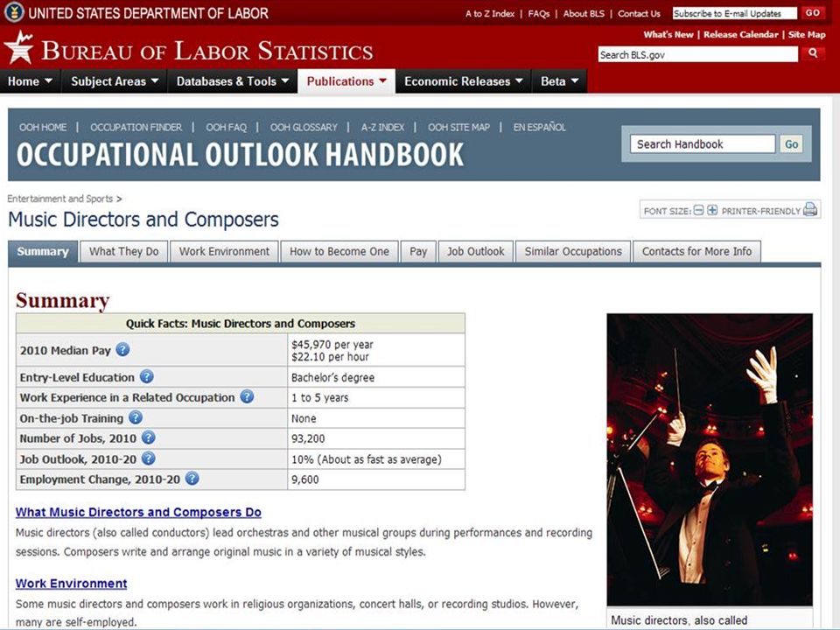Click the printer-friendly printer icon
Image resolution: width=840 pixels, height=630 pixels.
coord(810,209)
